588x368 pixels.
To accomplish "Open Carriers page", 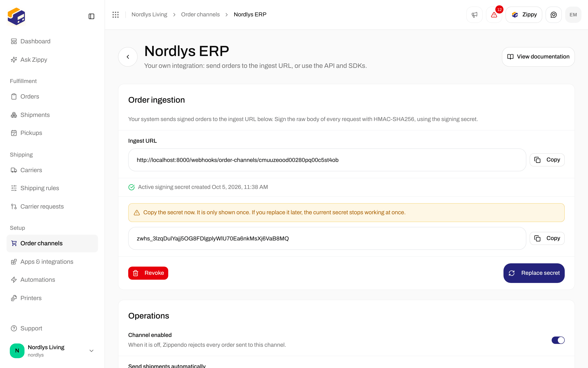I will tap(52, 170).
